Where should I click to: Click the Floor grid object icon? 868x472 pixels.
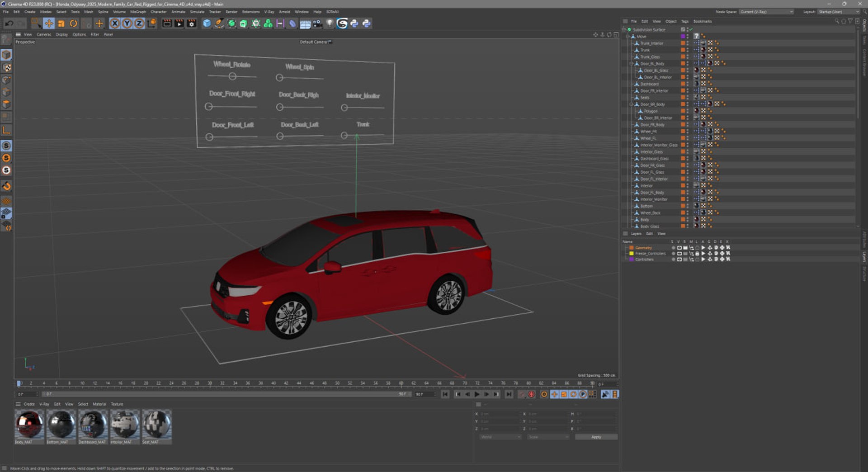305,24
